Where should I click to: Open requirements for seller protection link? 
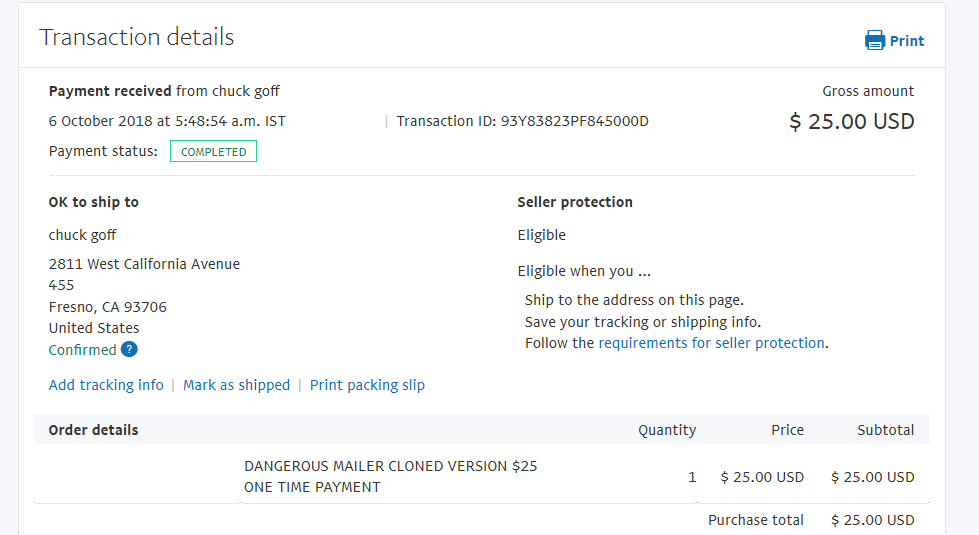click(x=712, y=343)
